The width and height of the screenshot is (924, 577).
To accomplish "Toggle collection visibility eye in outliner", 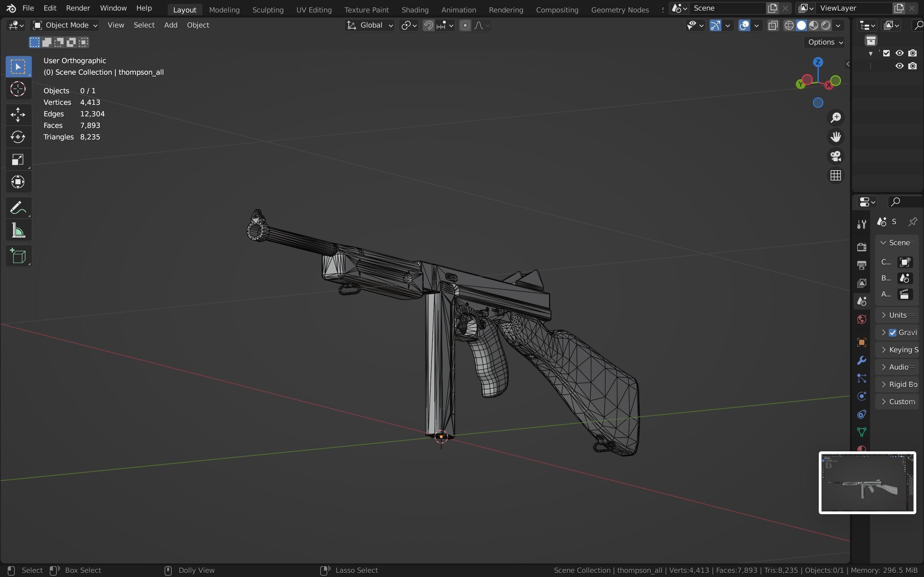I will 899,53.
